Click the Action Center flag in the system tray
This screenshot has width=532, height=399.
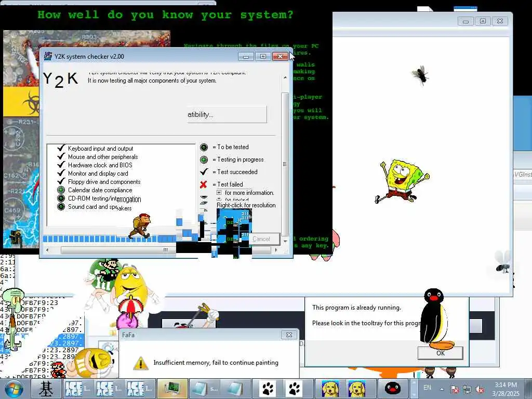[x=455, y=389]
